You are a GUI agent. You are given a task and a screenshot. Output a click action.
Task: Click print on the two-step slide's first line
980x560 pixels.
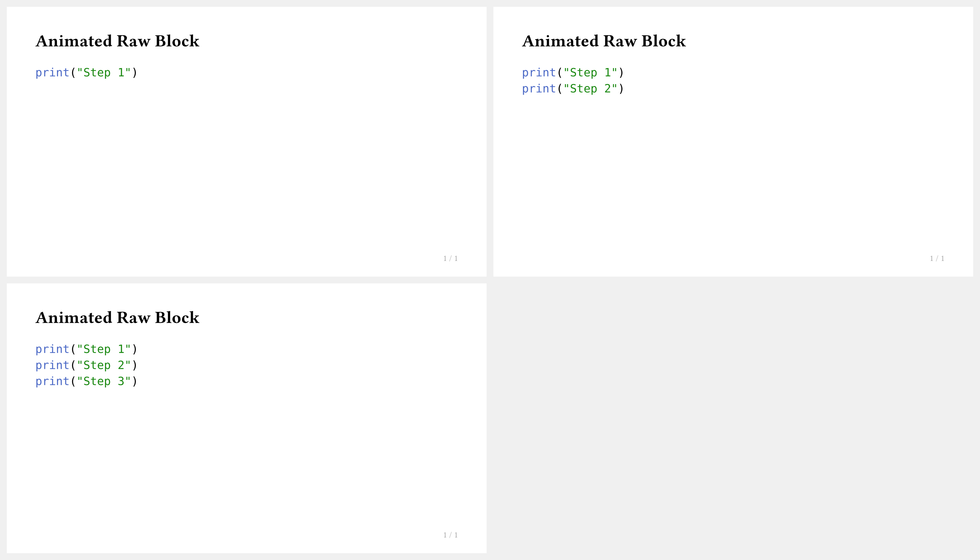[538, 73]
